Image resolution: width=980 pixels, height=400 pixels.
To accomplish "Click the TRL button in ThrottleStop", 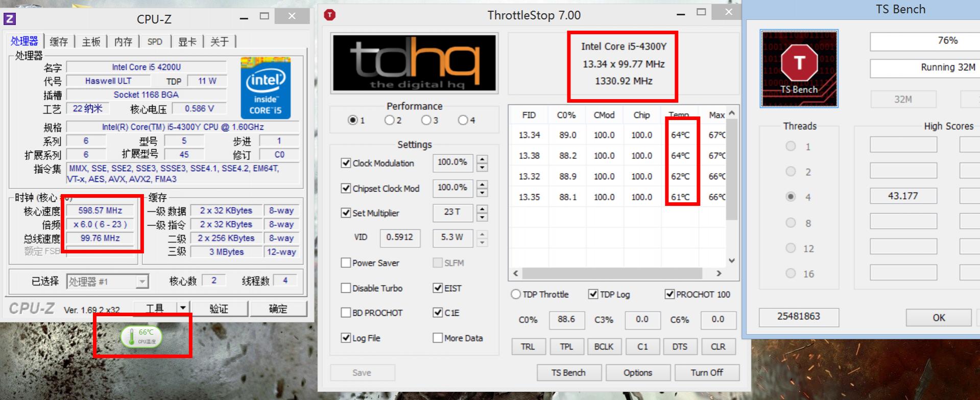I will (528, 346).
